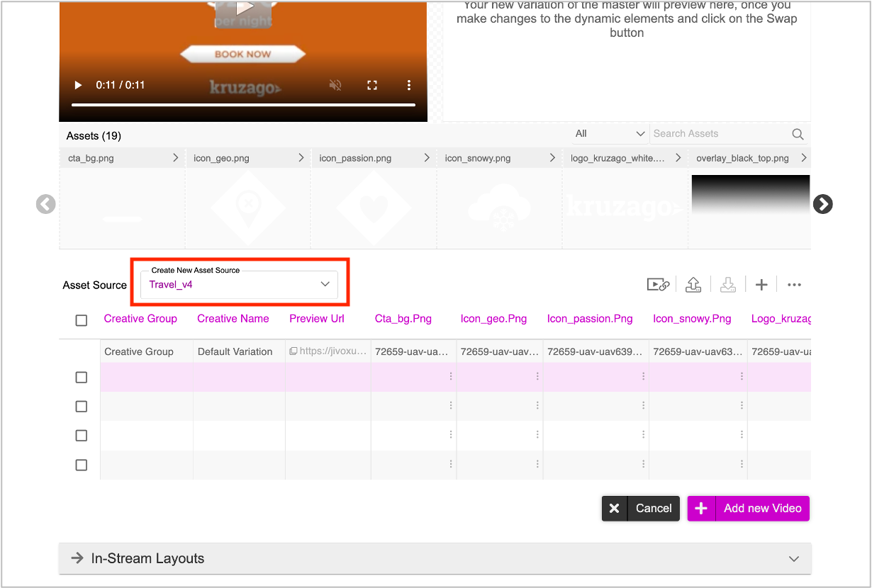The height and width of the screenshot is (588, 872).
Task: Open cell menu in first row Icon_snowy column
Action: pyautogui.click(x=742, y=377)
